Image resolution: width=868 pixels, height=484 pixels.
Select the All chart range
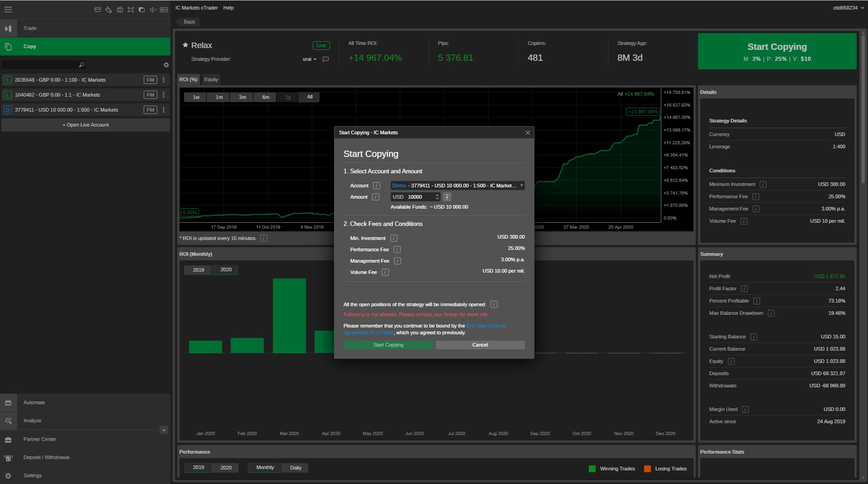tap(310, 97)
